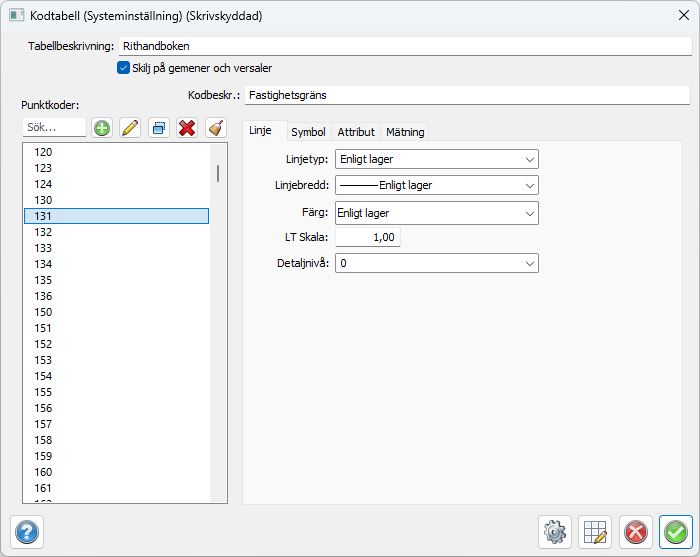Click the green add point code icon
Image resolution: width=700 pixels, height=557 pixels.
pyautogui.click(x=102, y=128)
